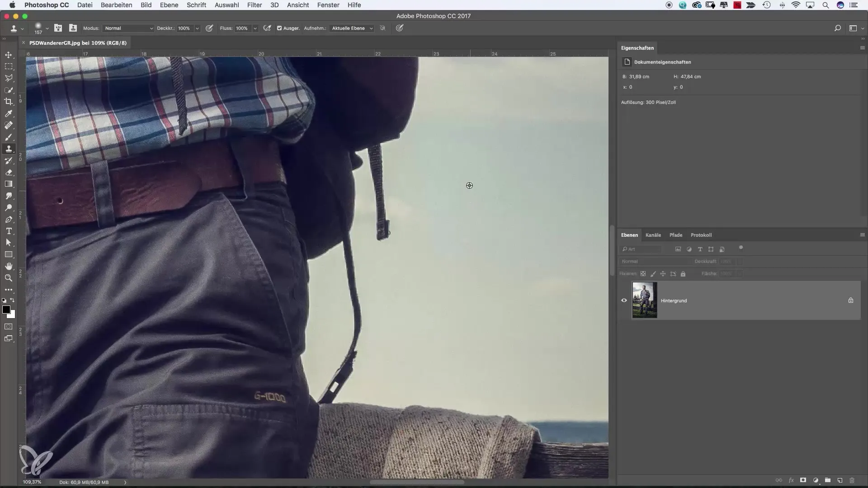Click the zoom percentage field 109,37%
The height and width of the screenshot is (488, 868).
[32, 482]
